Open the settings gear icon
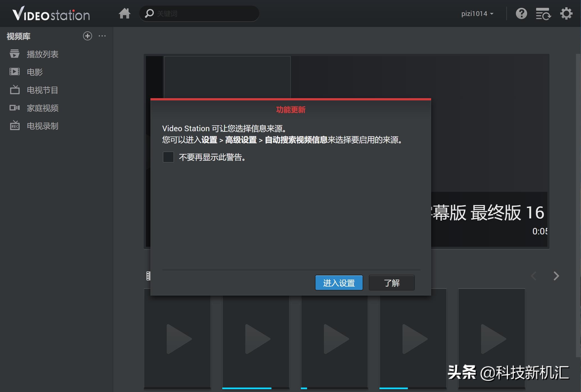 566,13
